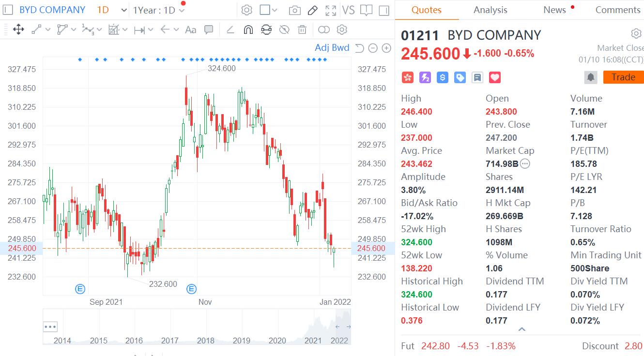This screenshot has height=356, width=644.
Task: Expand range tool options arrow
Action: pos(151,30)
